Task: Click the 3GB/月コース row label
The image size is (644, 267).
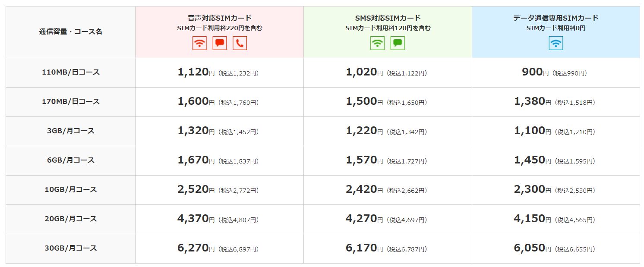Action: click(71, 131)
